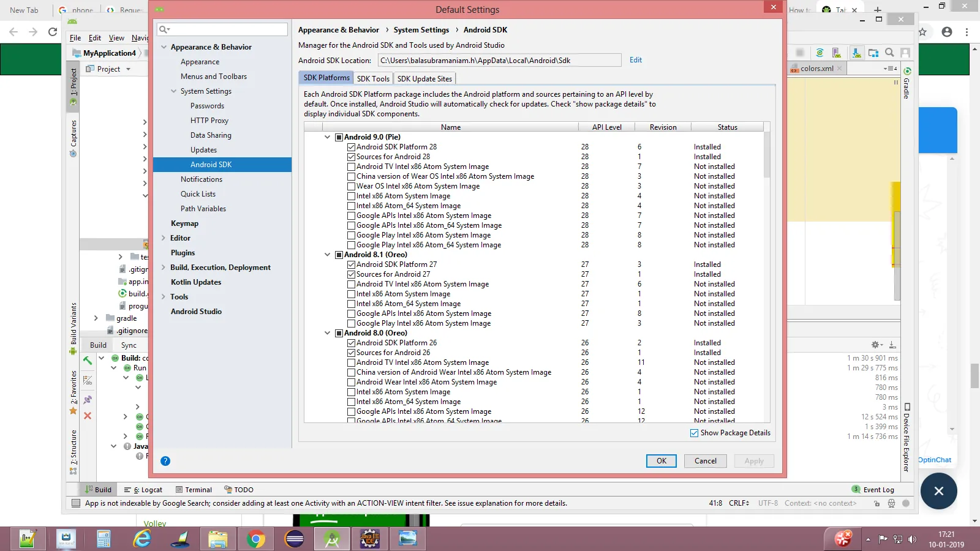Open Chrome profile avatar icon
This screenshot has width=980, height=551.
point(947,32)
